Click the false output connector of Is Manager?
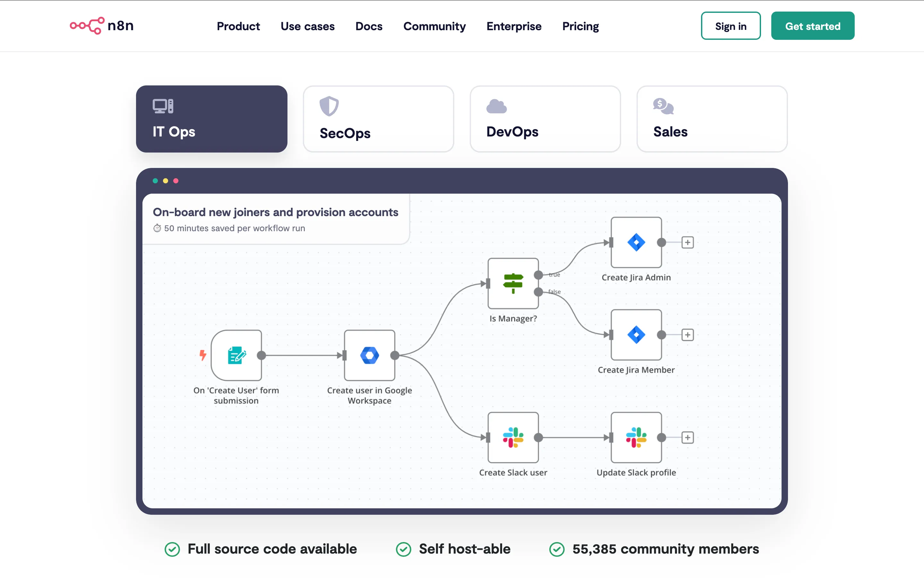The width and height of the screenshot is (924, 578). (538, 292)
